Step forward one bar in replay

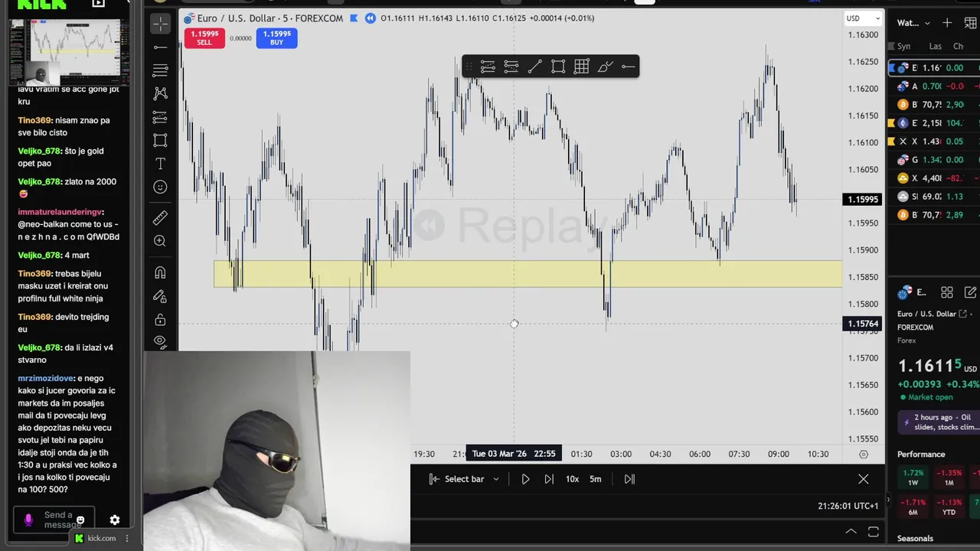[549, 479]
